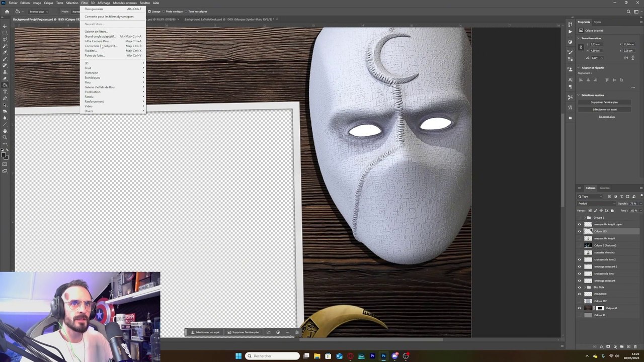Open the En savoir plus link

(607, 117)
